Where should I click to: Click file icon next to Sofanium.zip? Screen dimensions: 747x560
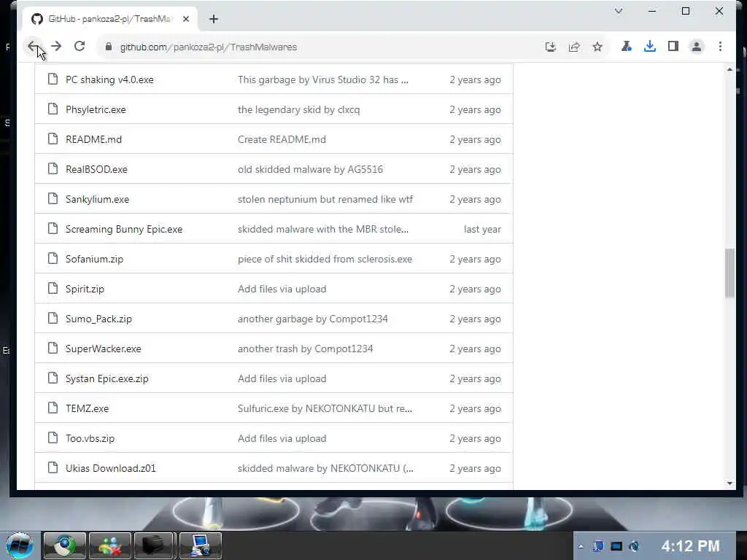(53, 258)
